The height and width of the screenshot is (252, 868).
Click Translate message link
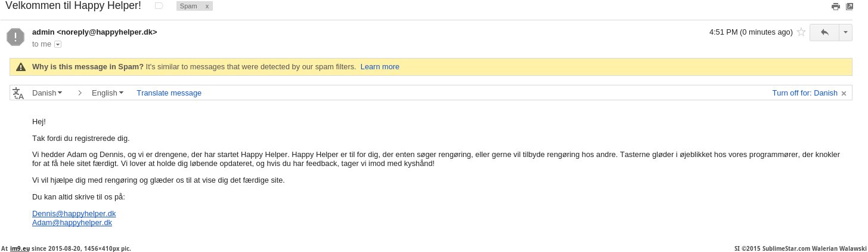point(169,93)
